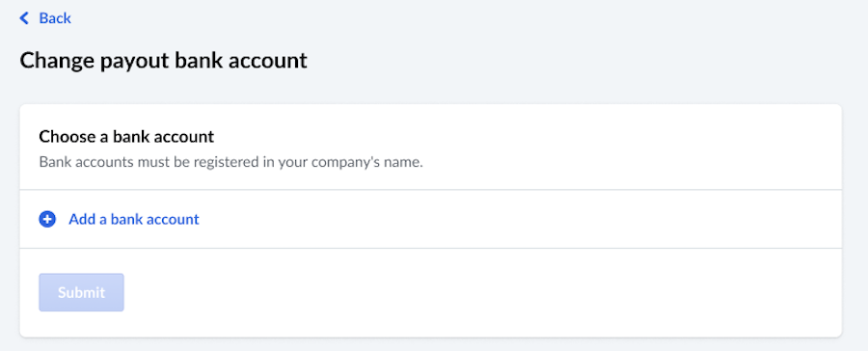Select the Change payout bank account heading
Screen dimensions: 868x351
click(x=163, y=60)
